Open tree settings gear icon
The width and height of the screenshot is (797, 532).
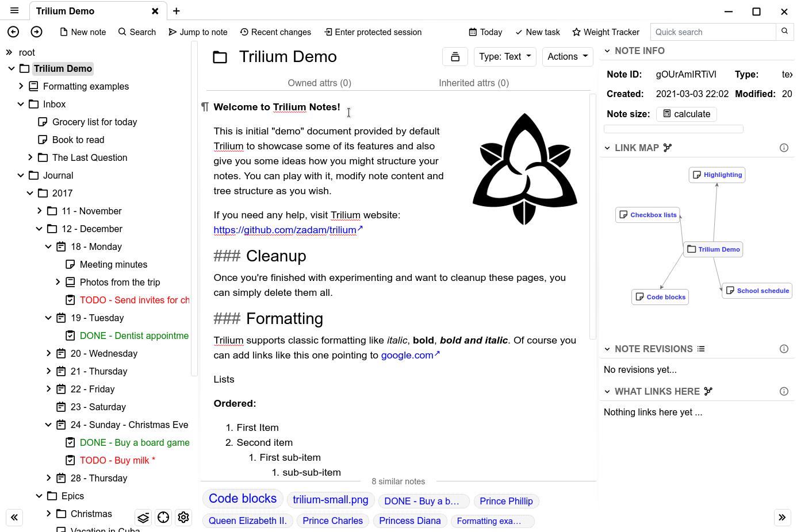(183, 518)
